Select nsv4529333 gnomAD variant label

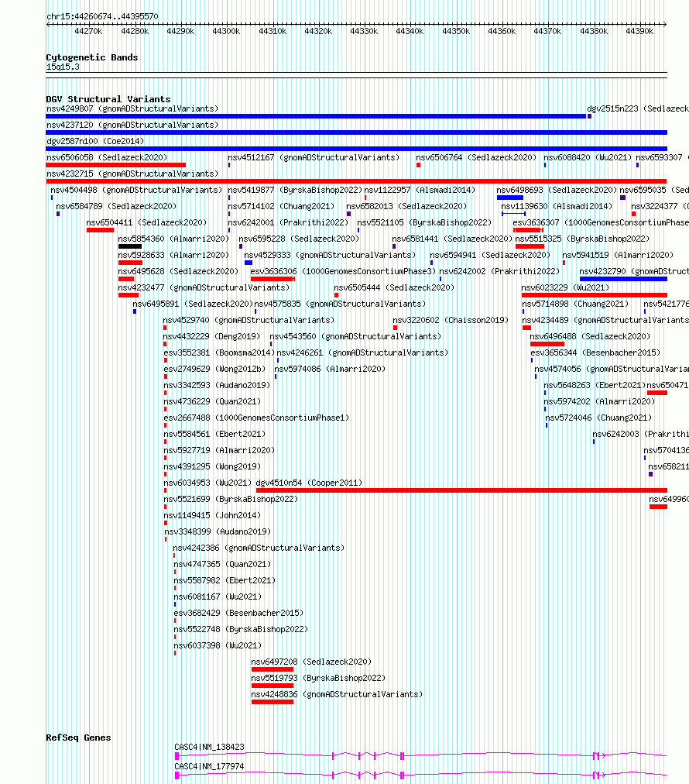(x=330, y=255)
